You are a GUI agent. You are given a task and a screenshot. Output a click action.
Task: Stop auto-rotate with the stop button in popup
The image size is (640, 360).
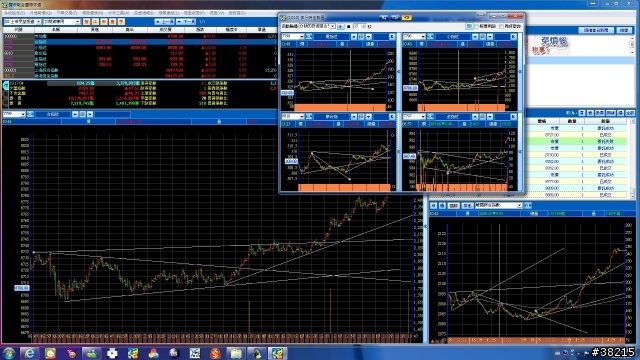pyautogui.click(x=349, y=26)
